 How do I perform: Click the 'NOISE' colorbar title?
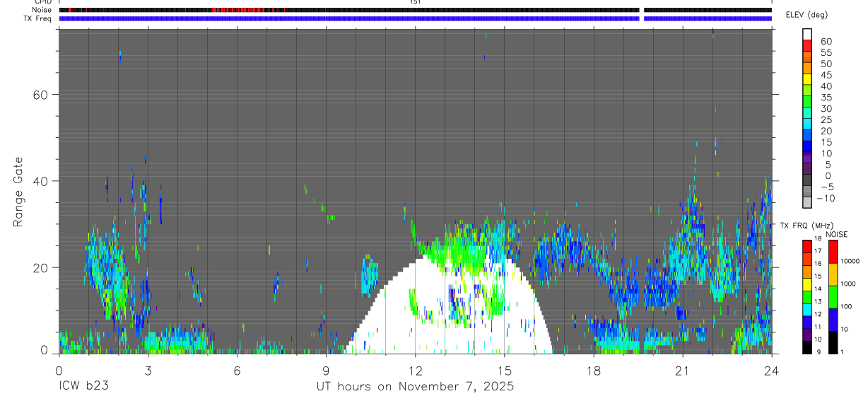click(837, 234)
